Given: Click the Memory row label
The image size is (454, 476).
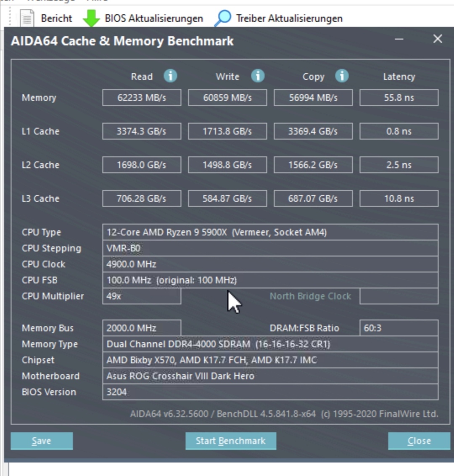Looking at the screenshot, I should [39, 98].
